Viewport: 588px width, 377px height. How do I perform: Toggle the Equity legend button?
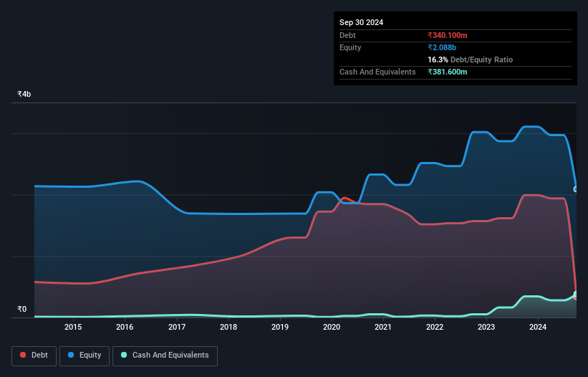pos(85,355)
